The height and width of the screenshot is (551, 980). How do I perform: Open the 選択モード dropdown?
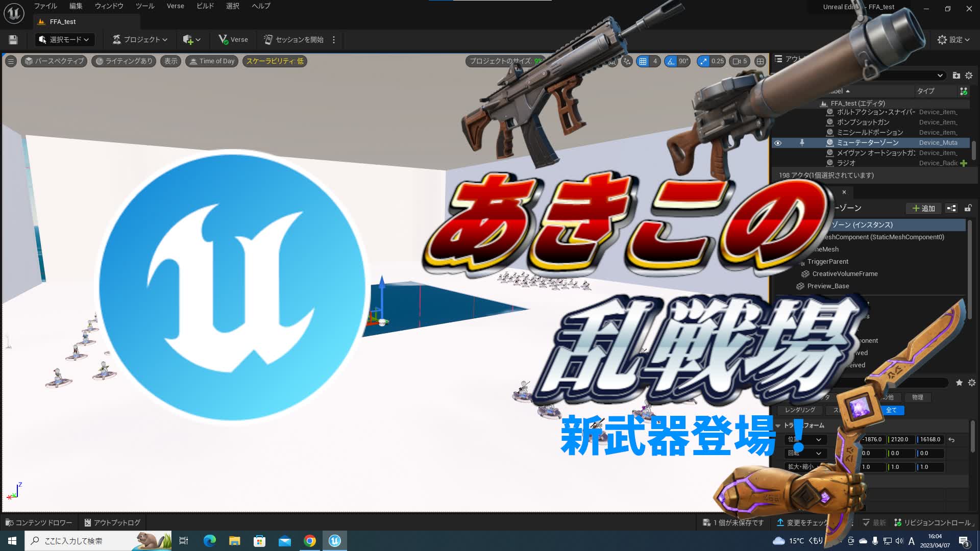(x=64, y=40)
